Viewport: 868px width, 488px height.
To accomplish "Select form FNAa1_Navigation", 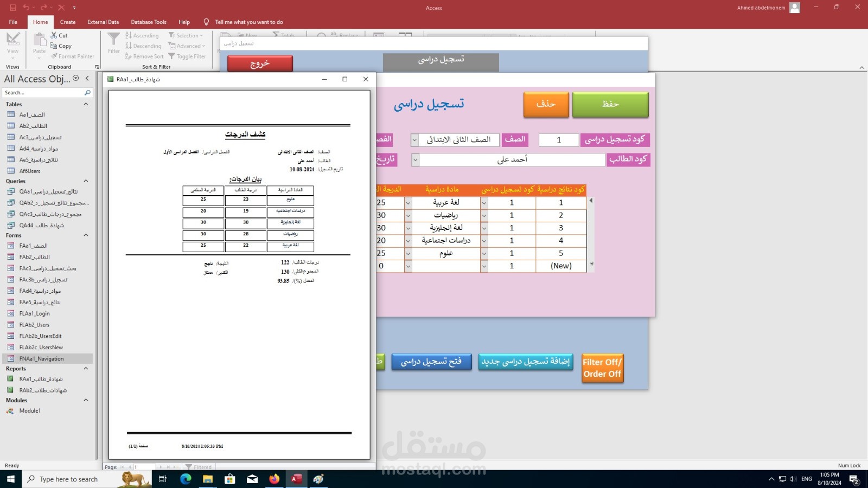I will [47, 359].
